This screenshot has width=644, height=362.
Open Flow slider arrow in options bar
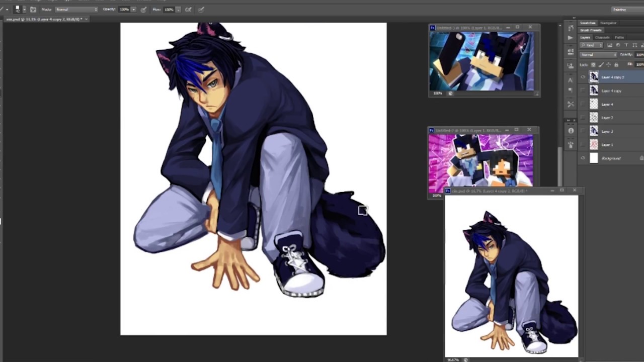(178, 10)
